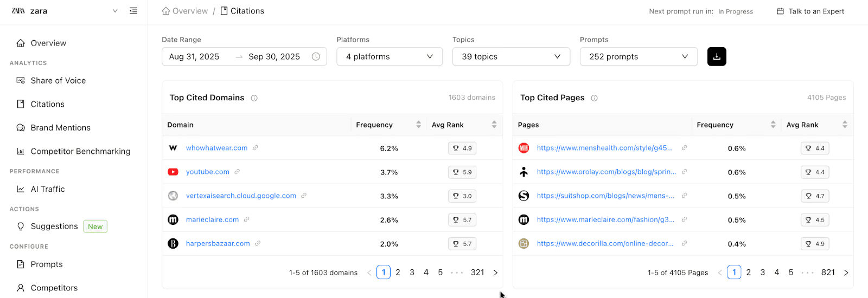Sort domains by Avg Rank
This screenshot has height=298, width=868.
[x=494, y=125]
